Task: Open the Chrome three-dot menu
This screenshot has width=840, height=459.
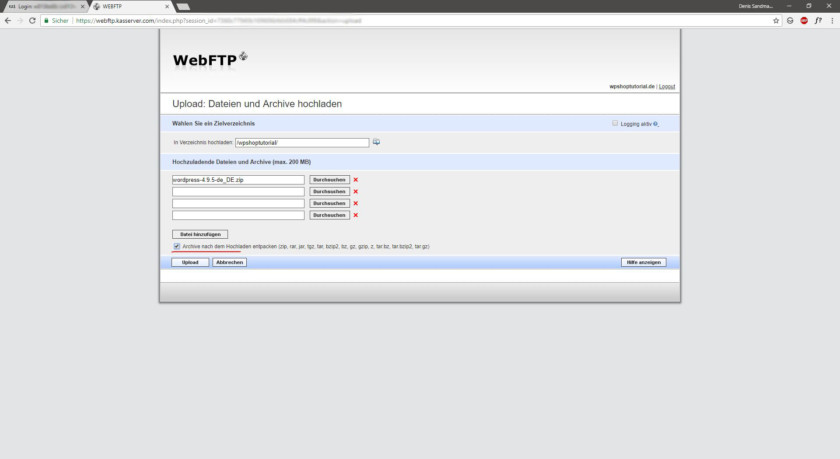Action: tap(832, 20)
